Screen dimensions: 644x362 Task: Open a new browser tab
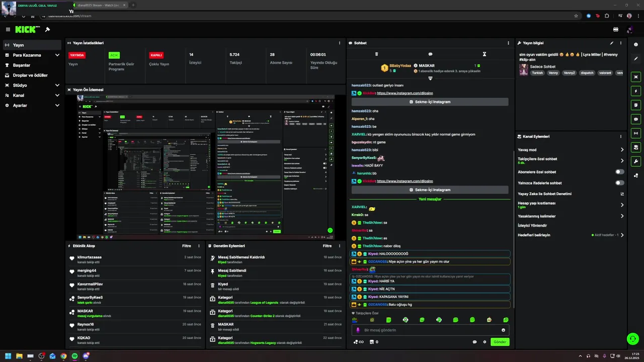click(133, 5)
